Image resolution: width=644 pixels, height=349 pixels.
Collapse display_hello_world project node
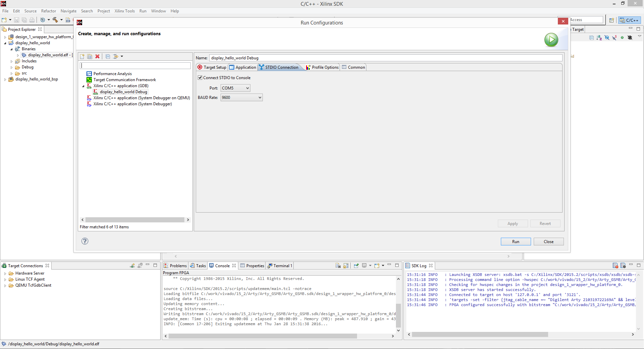(5, 43)
